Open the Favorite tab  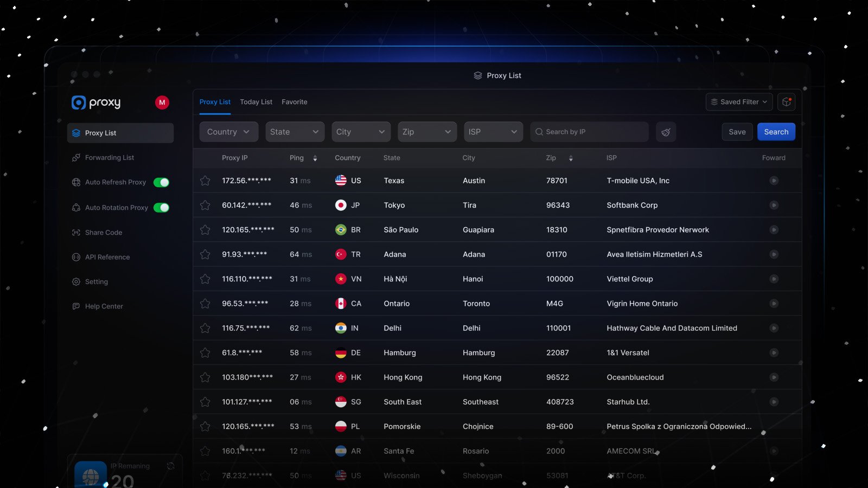pos(295,102)
